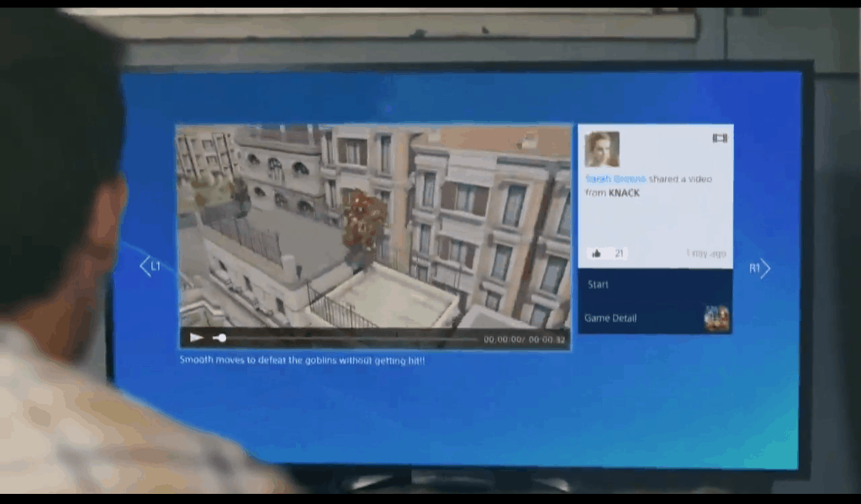
Task: Open the KNACK game thumbnail icon
Action: click(x=716, y=318)
